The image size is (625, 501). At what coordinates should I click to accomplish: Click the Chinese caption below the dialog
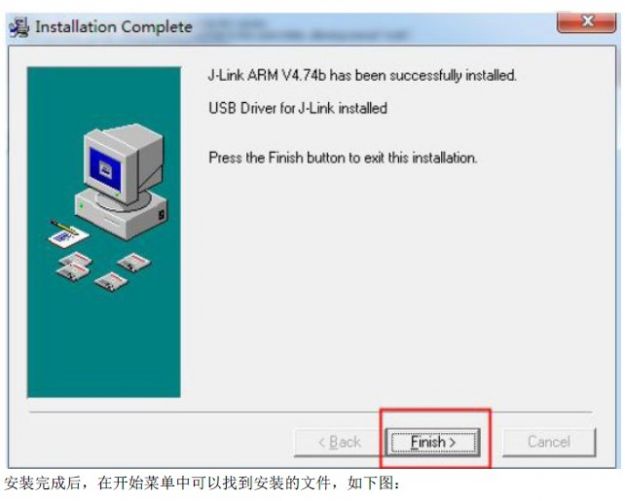[202, 483]
